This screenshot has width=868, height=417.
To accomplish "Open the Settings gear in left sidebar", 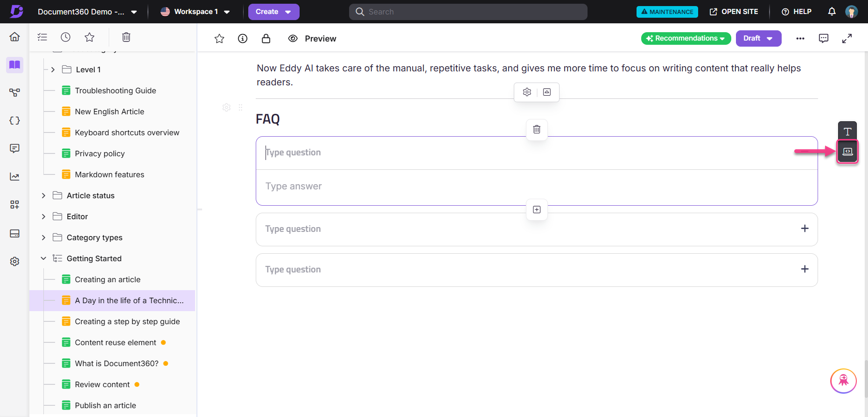I will [x=14, y=261].
